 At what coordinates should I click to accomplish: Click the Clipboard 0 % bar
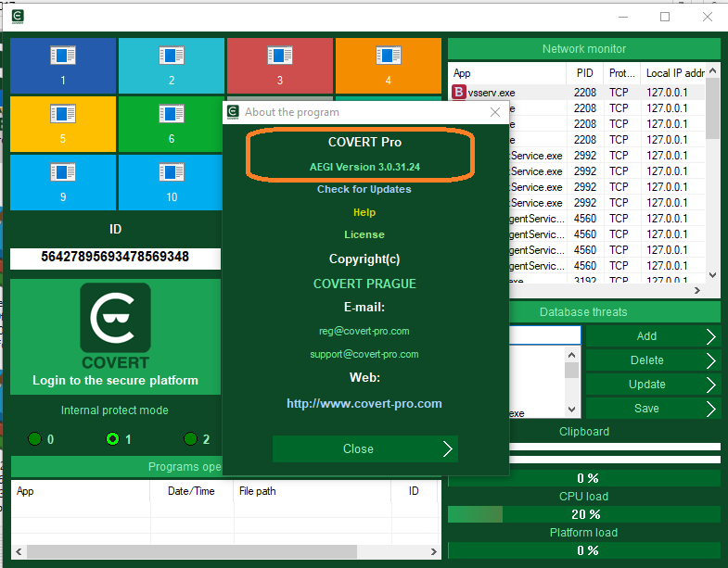click(x=584, y=478)
